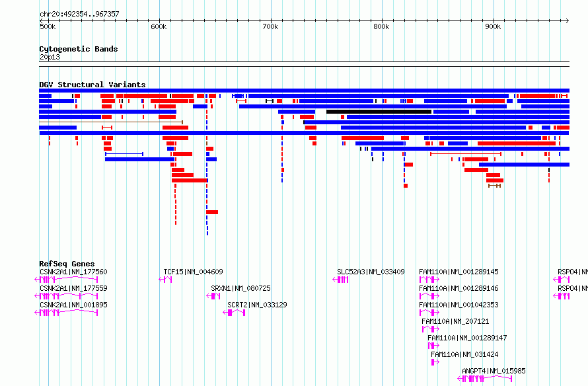
Task: Click the 20p13 cytogenetic band label
Action: tap(50, 57)
